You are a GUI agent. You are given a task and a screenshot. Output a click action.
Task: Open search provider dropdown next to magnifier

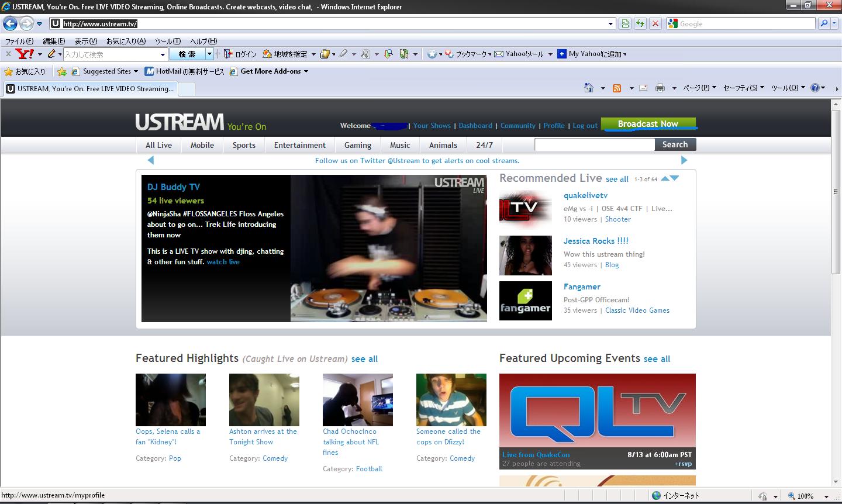point(834,24)
